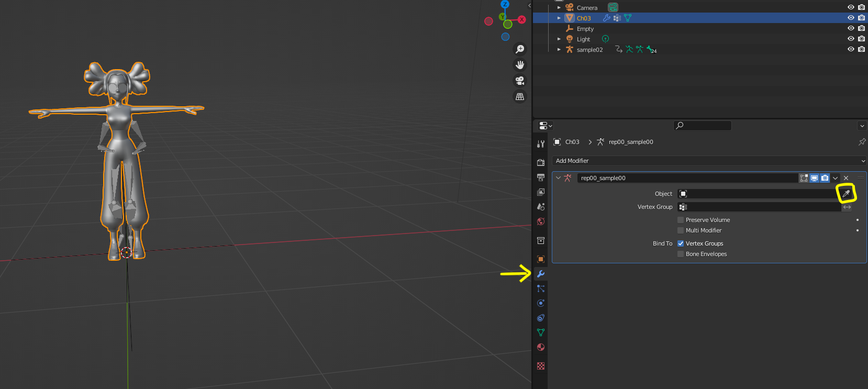
Task: Click the camera data icon beside Camera
Action: [613, 7]
